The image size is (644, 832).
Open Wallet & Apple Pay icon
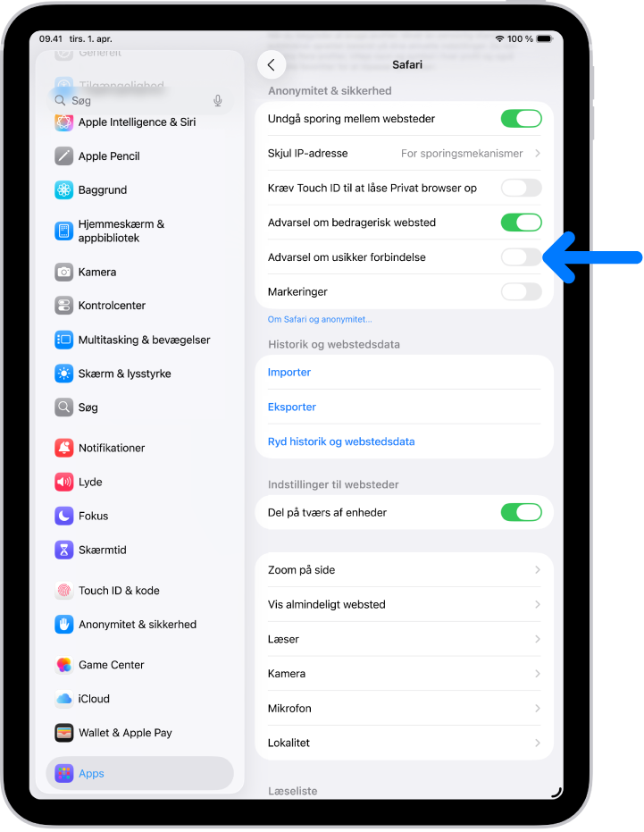[64, 733]
